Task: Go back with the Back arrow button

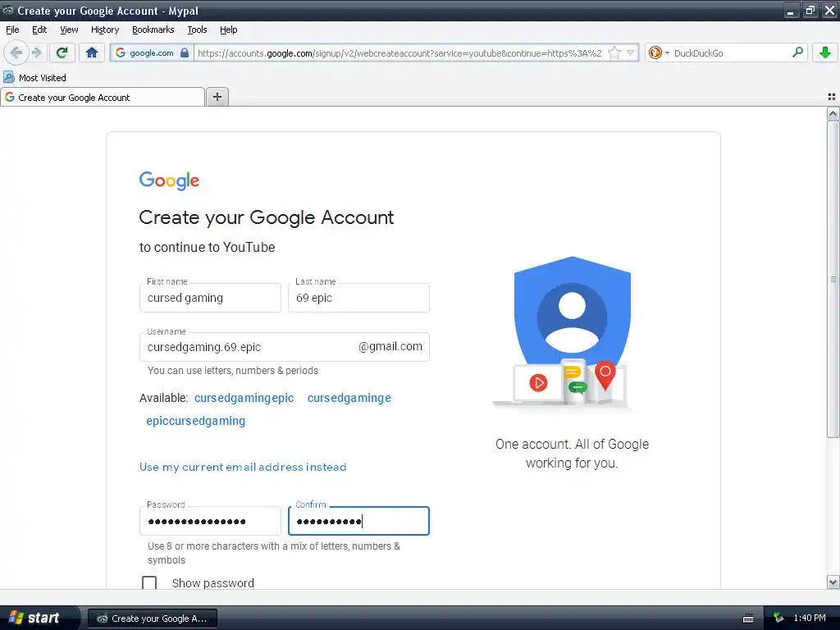Action: coord(16,52)
